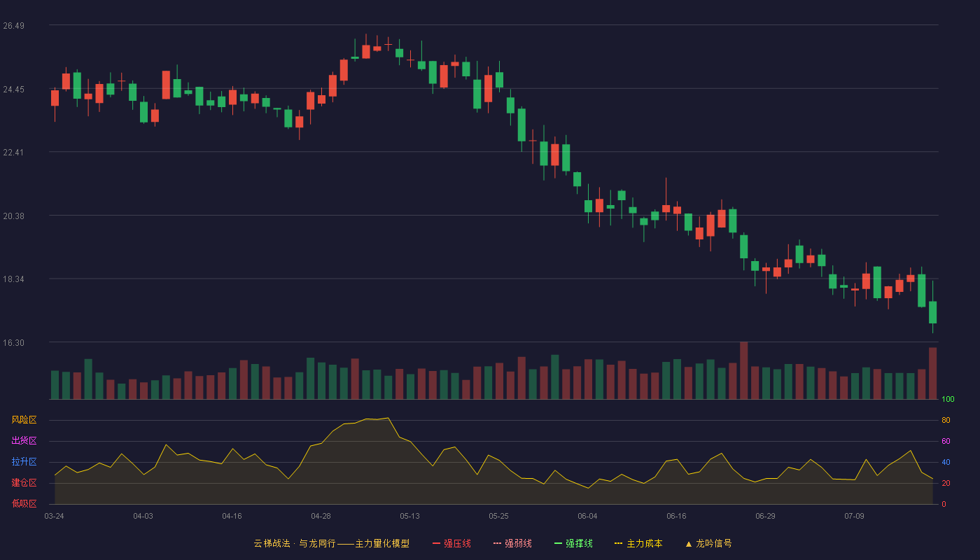This screenshot has width=980, height=560.
Task: Click the 04-16 date axis marker
Action: 232,516
